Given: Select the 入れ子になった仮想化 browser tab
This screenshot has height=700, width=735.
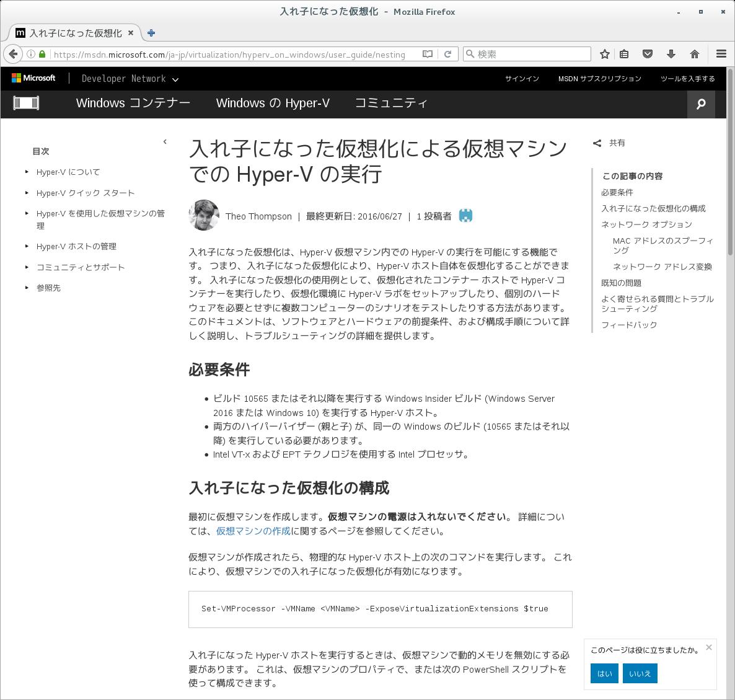Looking at the screenshot, I should [x=75, y=33].
